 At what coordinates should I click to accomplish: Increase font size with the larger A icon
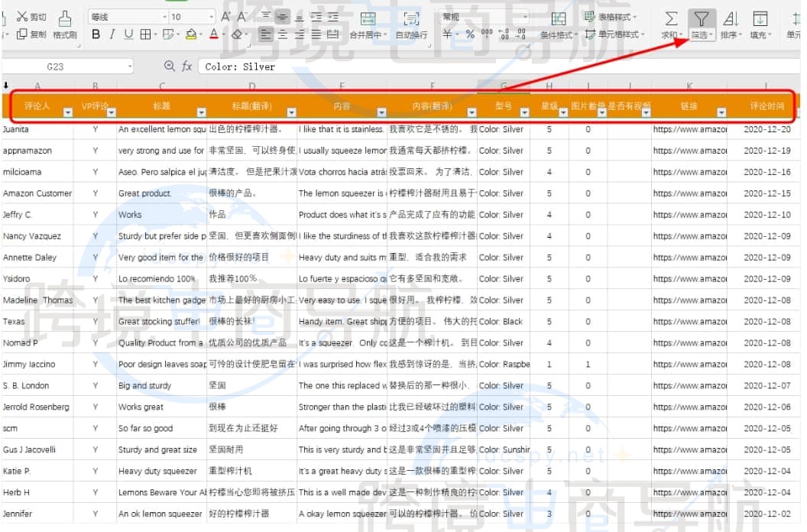click(225, 17)
